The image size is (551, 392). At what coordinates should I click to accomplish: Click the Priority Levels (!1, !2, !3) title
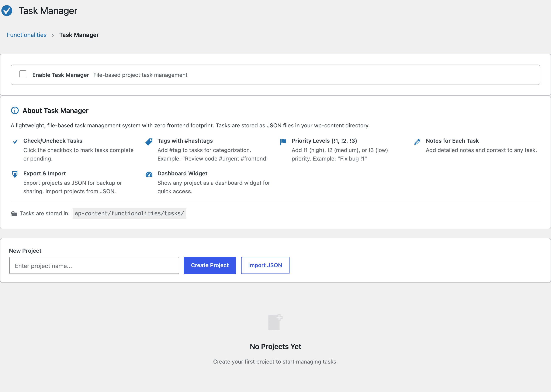[324, 141]
